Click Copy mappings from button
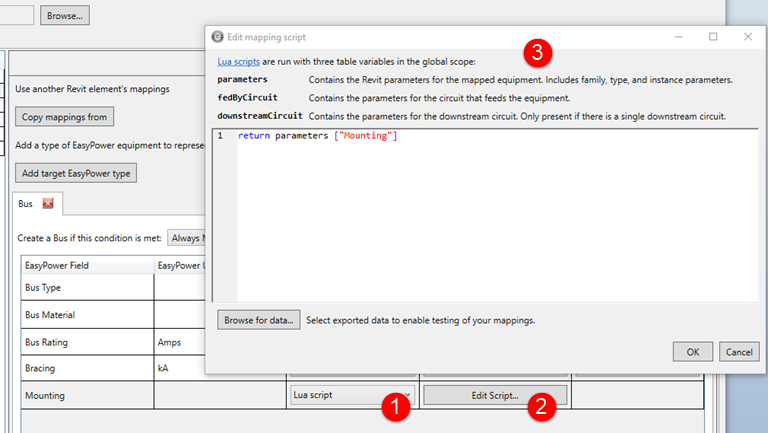 (x=65, y=117)
